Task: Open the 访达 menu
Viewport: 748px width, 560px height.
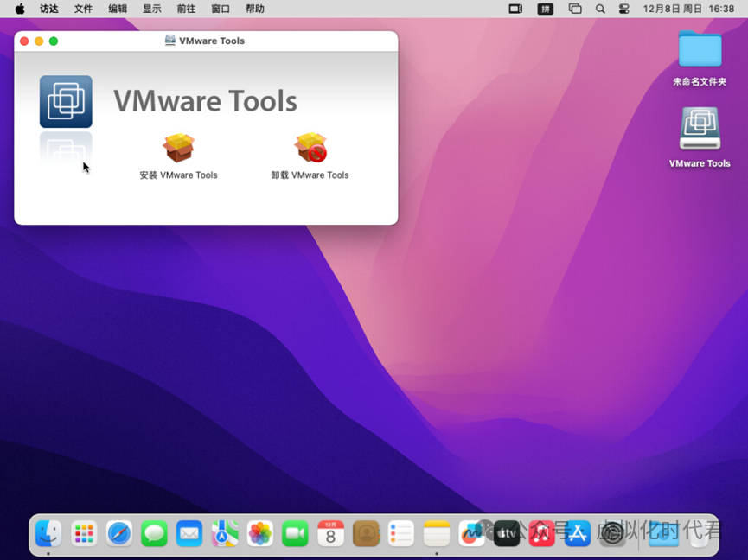Action: click(48, 9)
